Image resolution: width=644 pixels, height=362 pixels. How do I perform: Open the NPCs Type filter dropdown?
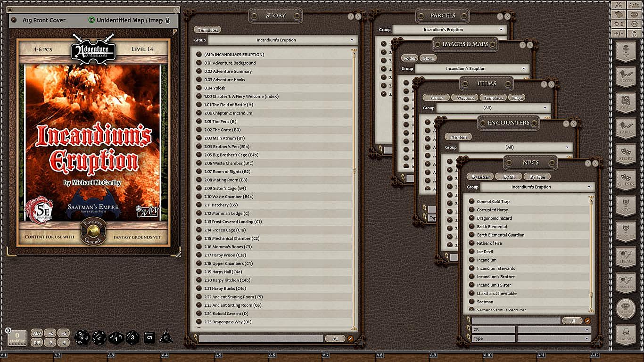(553, 338)
